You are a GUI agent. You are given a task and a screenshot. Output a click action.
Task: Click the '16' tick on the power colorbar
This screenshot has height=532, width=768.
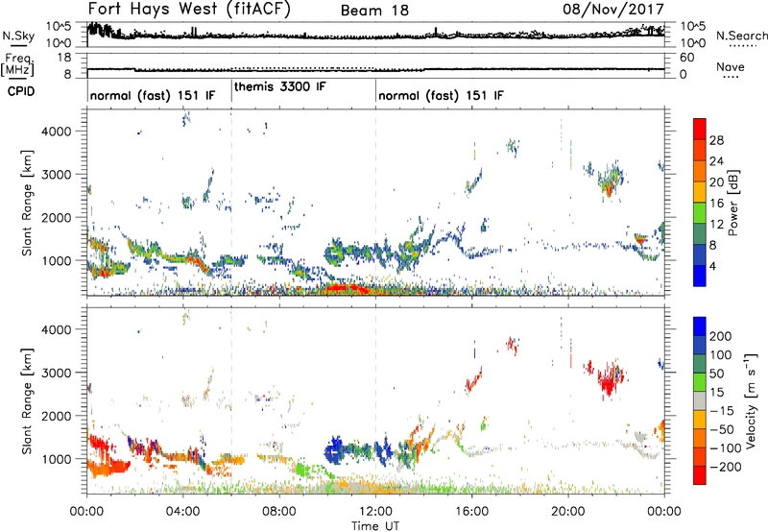[x=716, y=204]
